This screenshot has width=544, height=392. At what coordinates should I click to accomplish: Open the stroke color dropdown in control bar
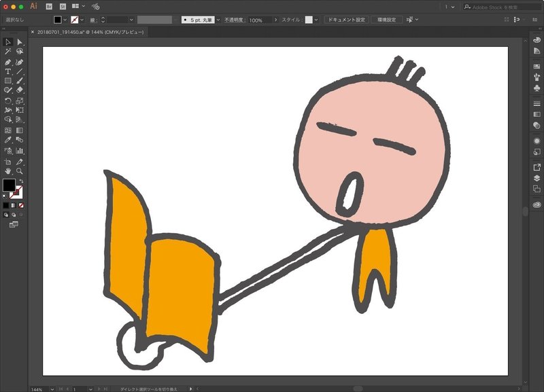[82, 20]
